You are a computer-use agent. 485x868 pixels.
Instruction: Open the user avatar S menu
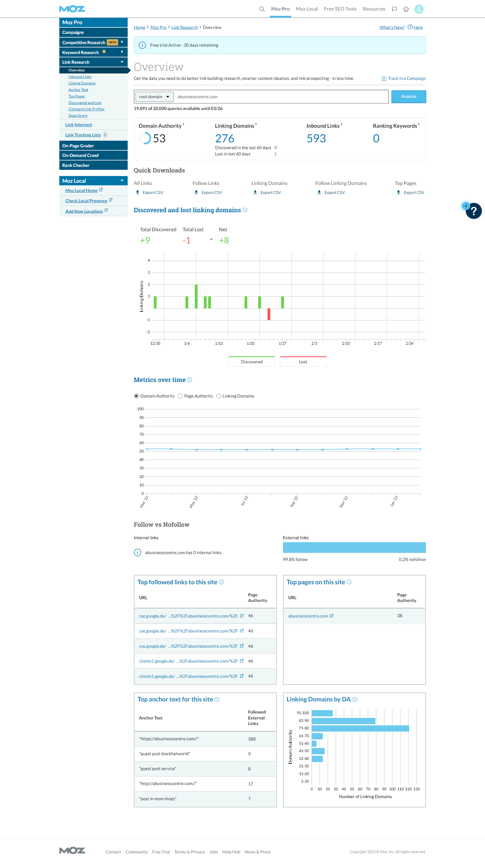(x=419, y=9)
